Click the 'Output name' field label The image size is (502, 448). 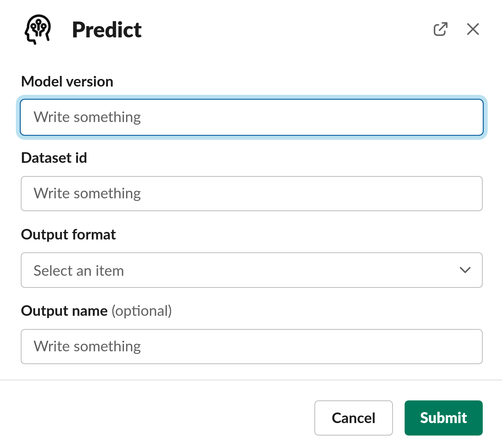[x=64, y=311]
